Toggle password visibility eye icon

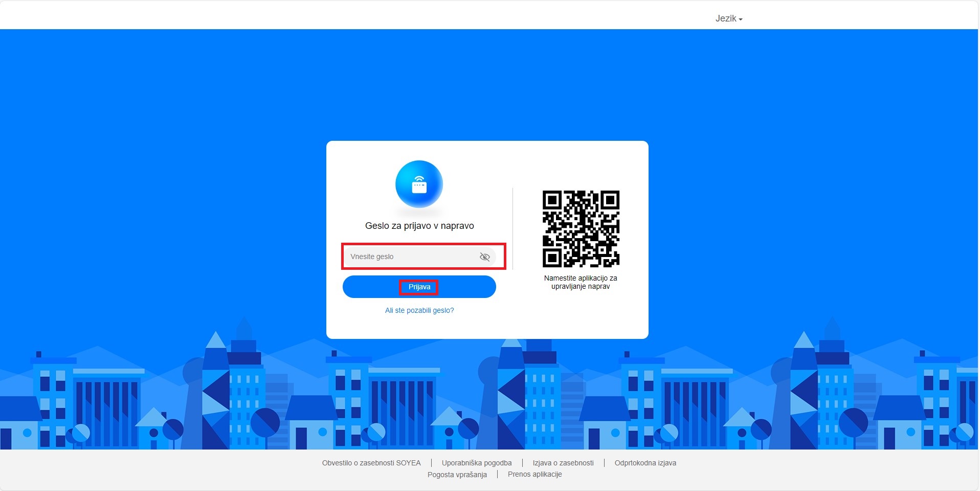(x=484, y=257)
